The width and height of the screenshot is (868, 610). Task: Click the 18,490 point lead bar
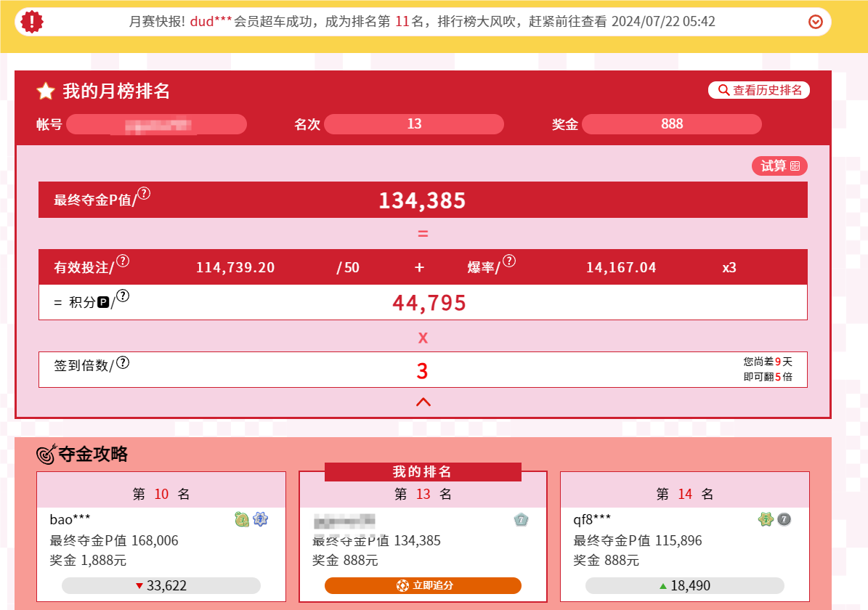tap(684, 585)
